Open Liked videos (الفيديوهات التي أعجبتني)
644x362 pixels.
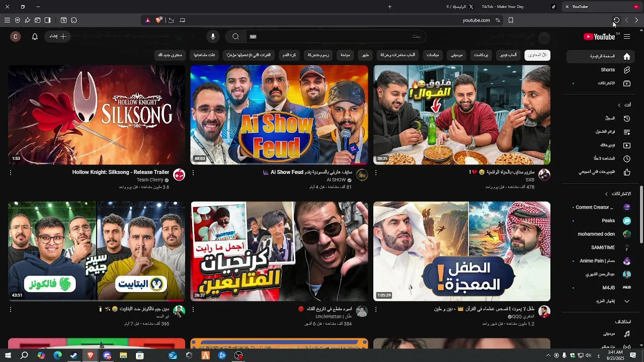pos(601,172)
